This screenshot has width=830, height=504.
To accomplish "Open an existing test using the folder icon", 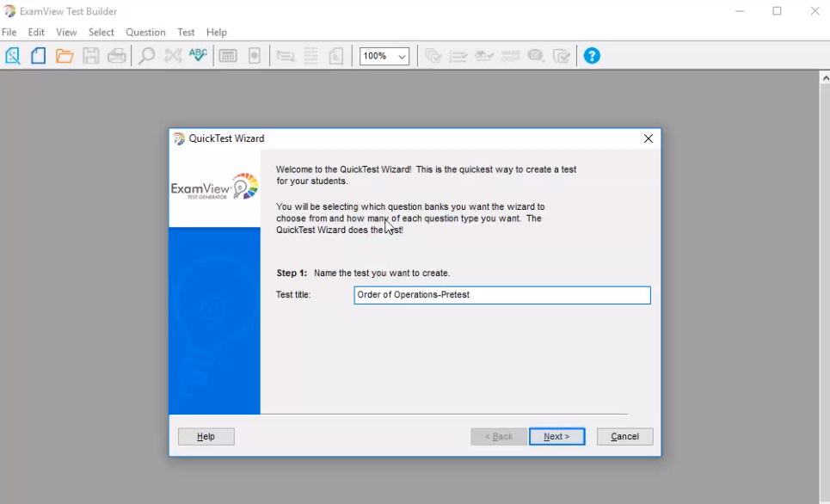I will [64, 55].
